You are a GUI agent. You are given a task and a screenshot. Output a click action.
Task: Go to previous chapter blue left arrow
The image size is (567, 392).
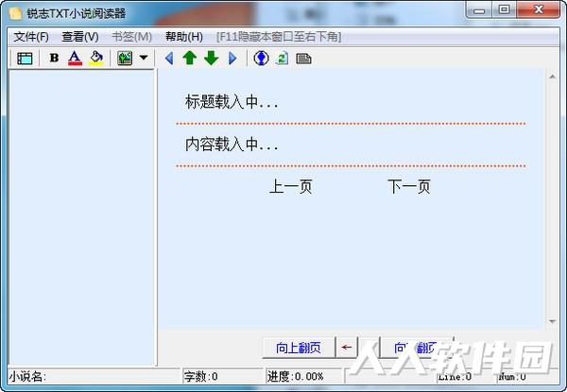pyautogui.click(x=169, y=59)
